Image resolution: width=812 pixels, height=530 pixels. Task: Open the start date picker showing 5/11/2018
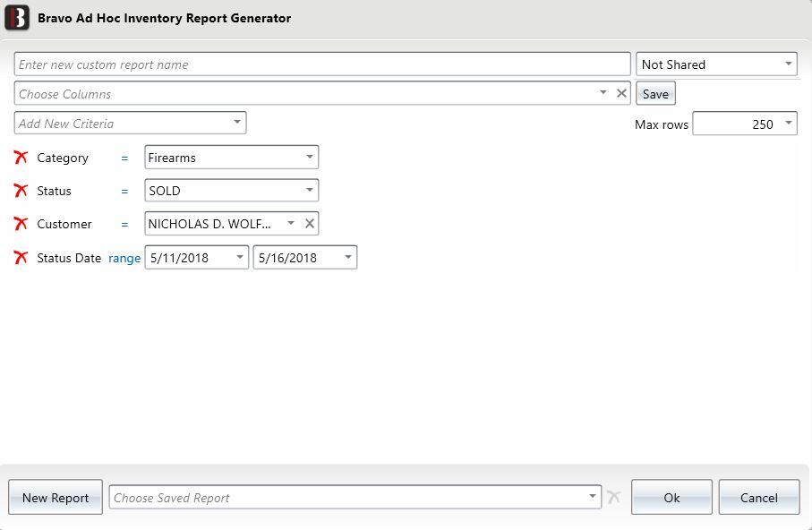pyautogui.click(x=197, y=258)
